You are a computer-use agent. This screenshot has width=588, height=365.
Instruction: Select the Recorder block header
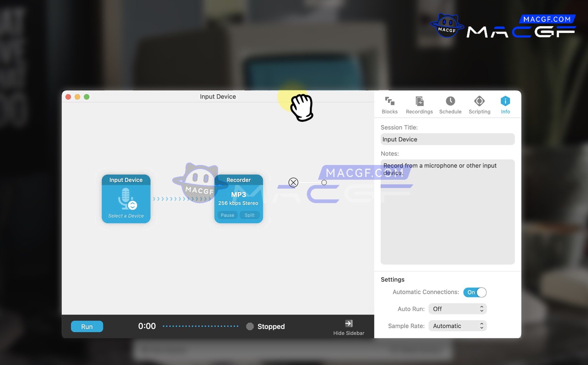(238, 180)
